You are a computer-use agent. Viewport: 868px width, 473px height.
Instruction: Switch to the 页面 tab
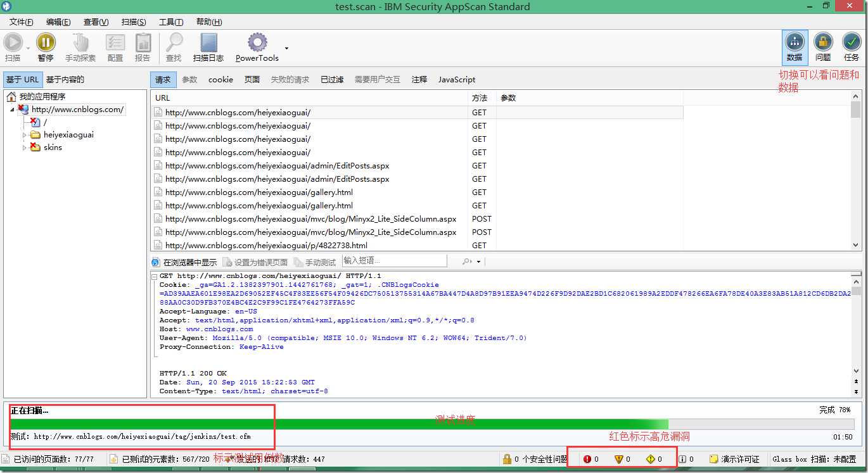click(252, 80)
